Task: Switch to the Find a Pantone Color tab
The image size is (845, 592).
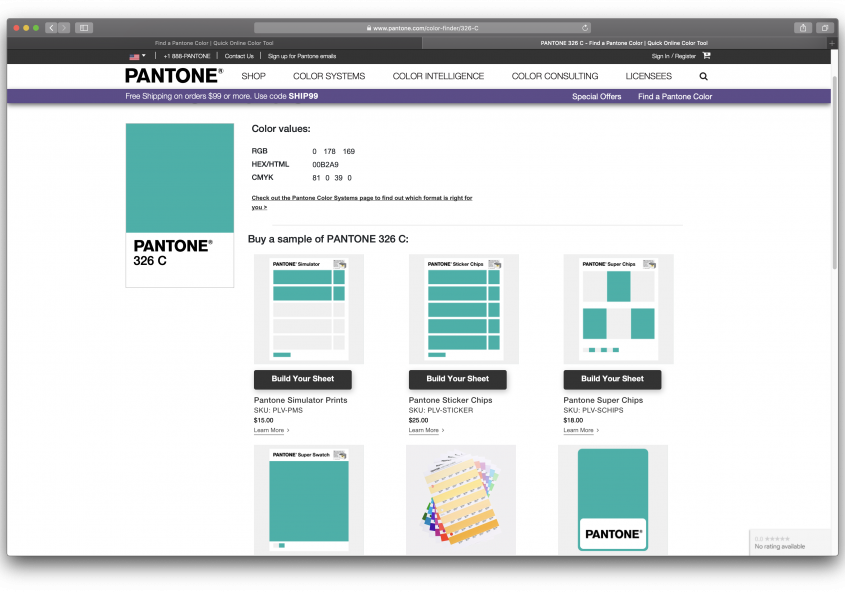Action: [214, 43]
